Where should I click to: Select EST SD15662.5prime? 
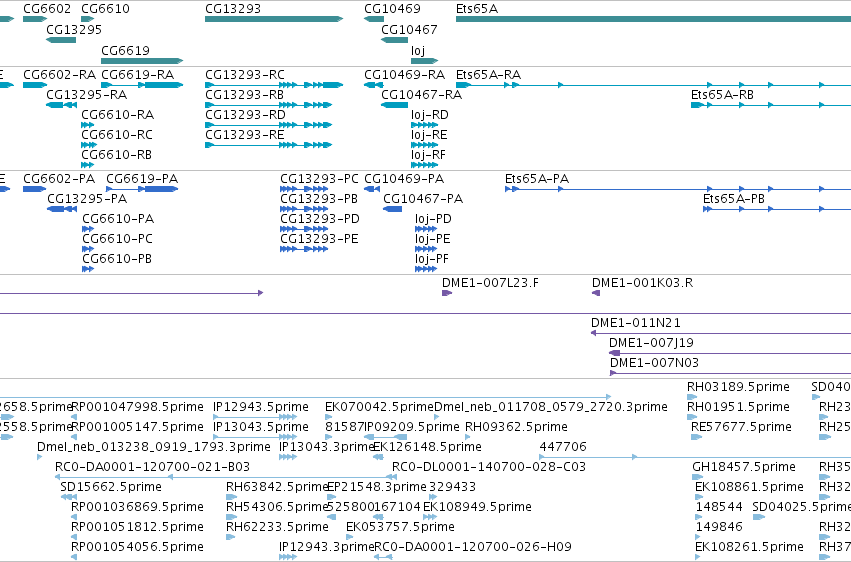point(111,487)
